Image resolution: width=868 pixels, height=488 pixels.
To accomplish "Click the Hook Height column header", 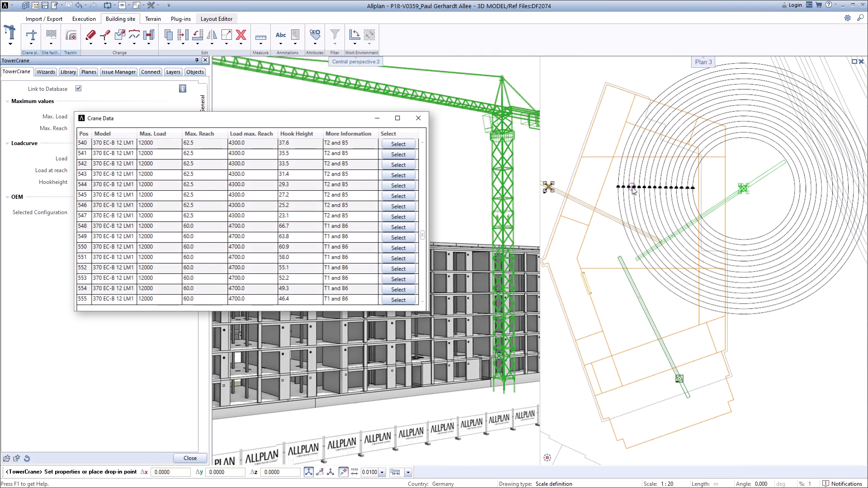I will point(297,133).
